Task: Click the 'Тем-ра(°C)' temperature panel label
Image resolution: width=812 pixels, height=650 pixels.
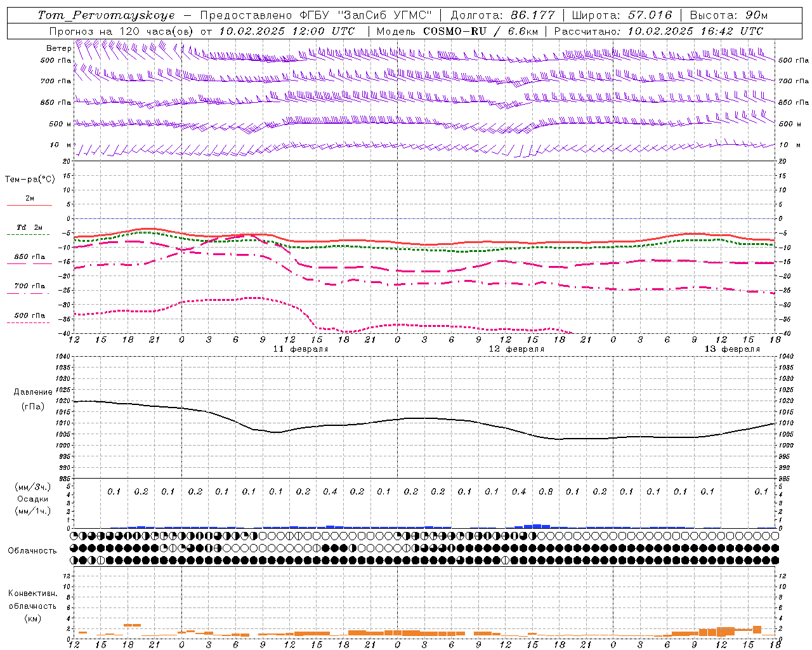Action: [x=30, y=179]
